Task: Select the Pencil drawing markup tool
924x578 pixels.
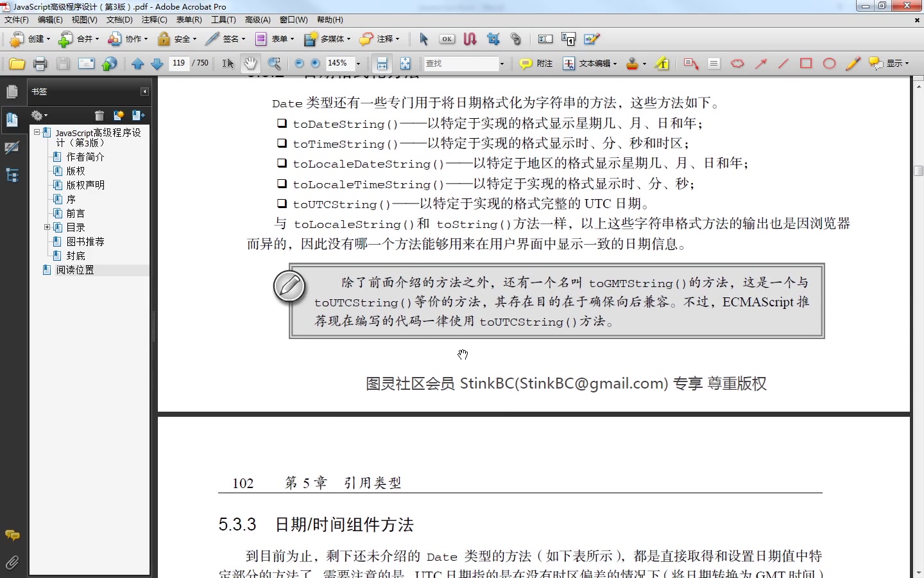Action: click(852, 63)
